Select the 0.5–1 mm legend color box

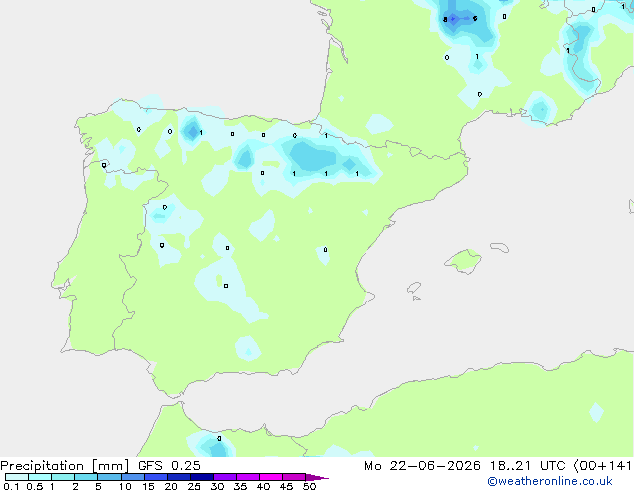click(40, 477)
